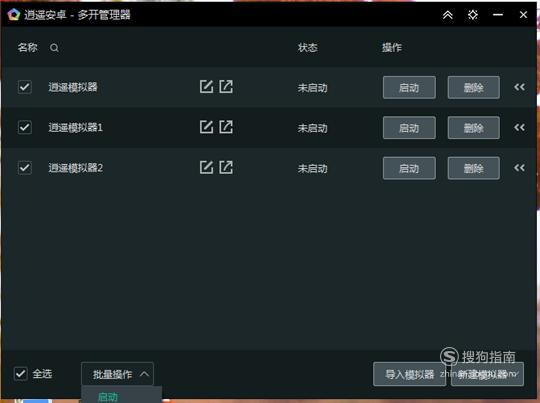540x403 pixels.
Task: Click the double up-arrow icon in title bar
Action: pyautogui.click(x=447, y=15)
